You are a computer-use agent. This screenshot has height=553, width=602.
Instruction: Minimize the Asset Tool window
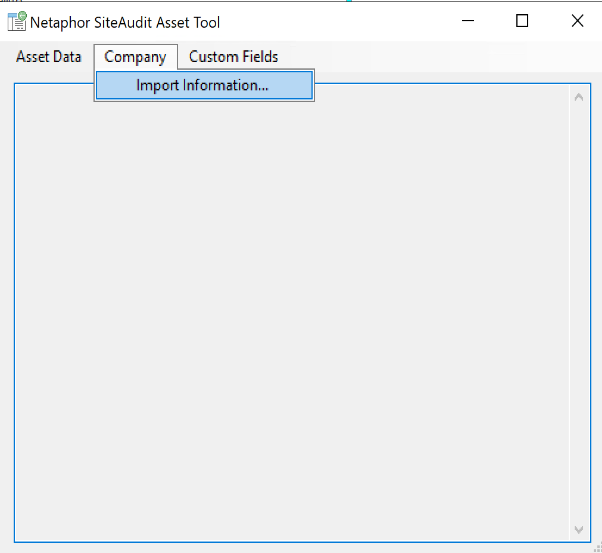[468, 21]
